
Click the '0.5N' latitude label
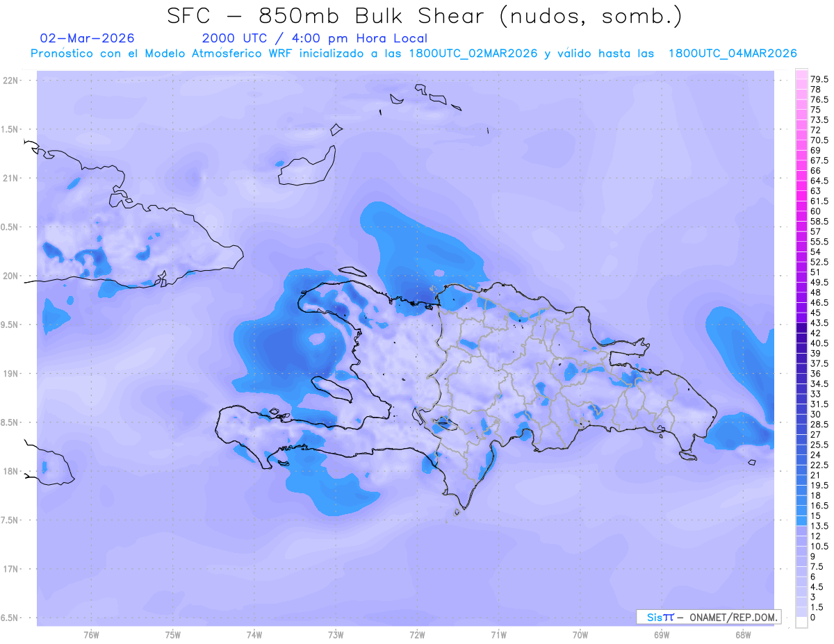tap(10, 227)
